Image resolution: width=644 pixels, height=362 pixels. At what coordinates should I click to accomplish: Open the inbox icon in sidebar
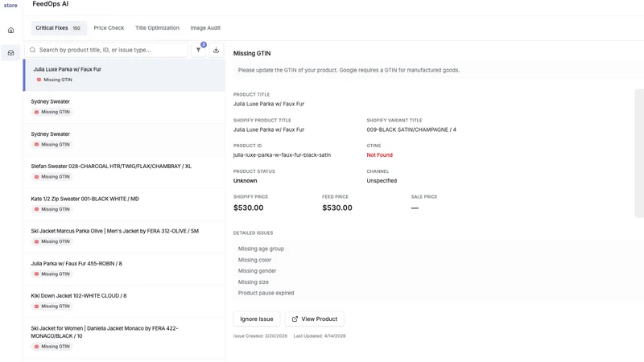tap(10, 52)
